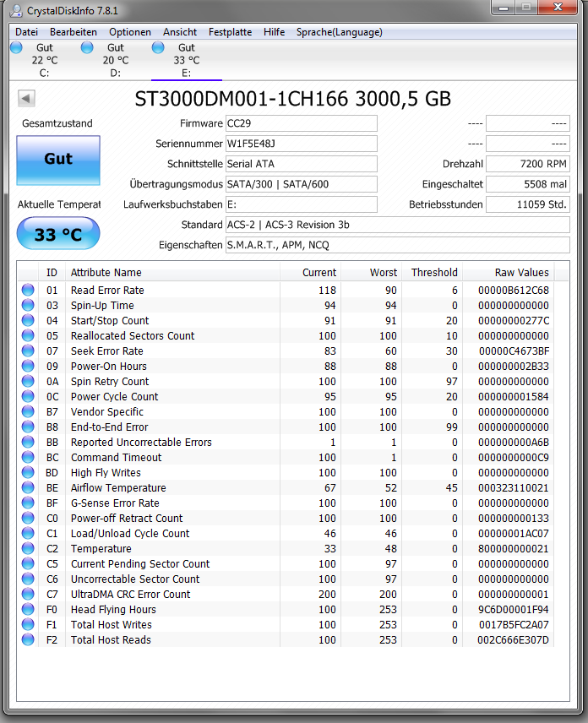The width and height of the screenshot is (588, 723).
Task: Sort by the Current column header
Action: pyautogui.click(x=310, y=273)
